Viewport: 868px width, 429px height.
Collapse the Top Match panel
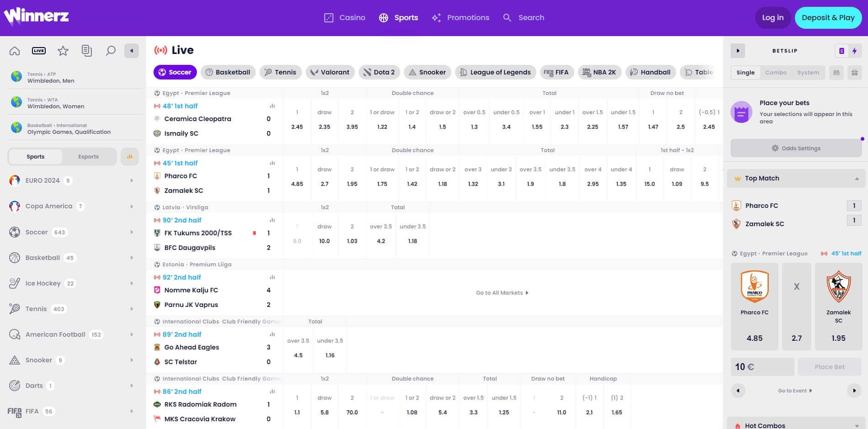pyautogui.click(x=857, y=178)
